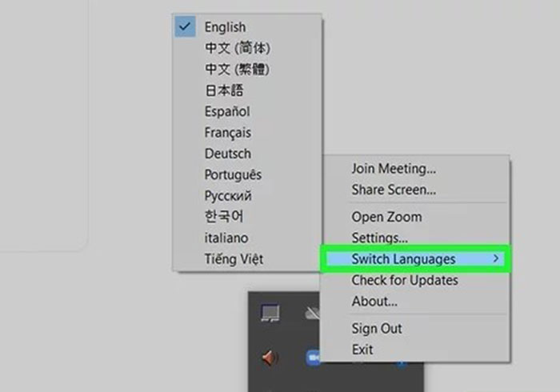560x392 pixels.
Task: Select Exit to quit Zoom
Action: [416, 350]
